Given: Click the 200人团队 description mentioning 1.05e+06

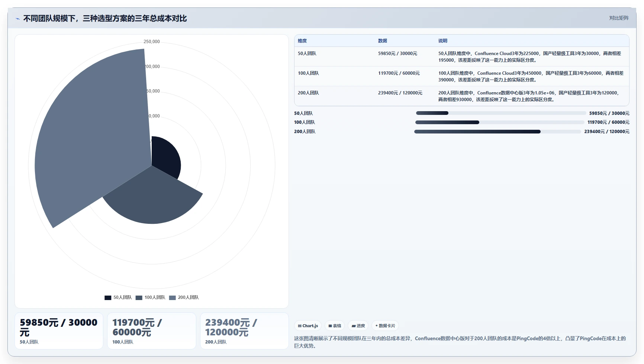Looking at the screenshot, I should pyautogui.click(x=529, y=96).
